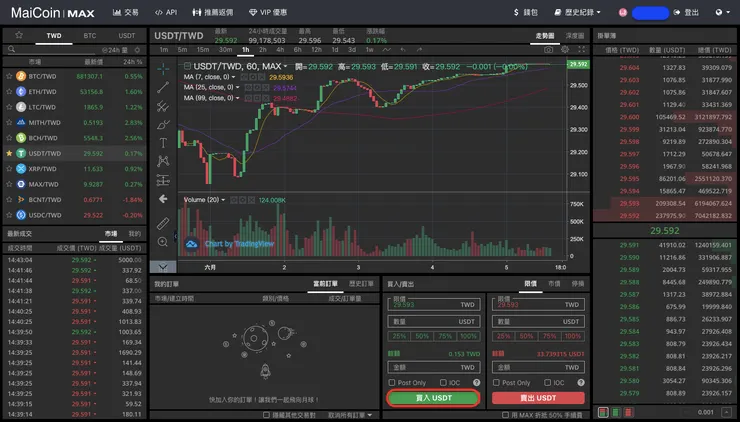Enable IOC in buy panel
The image size is (740, 422).
point(443,382)
